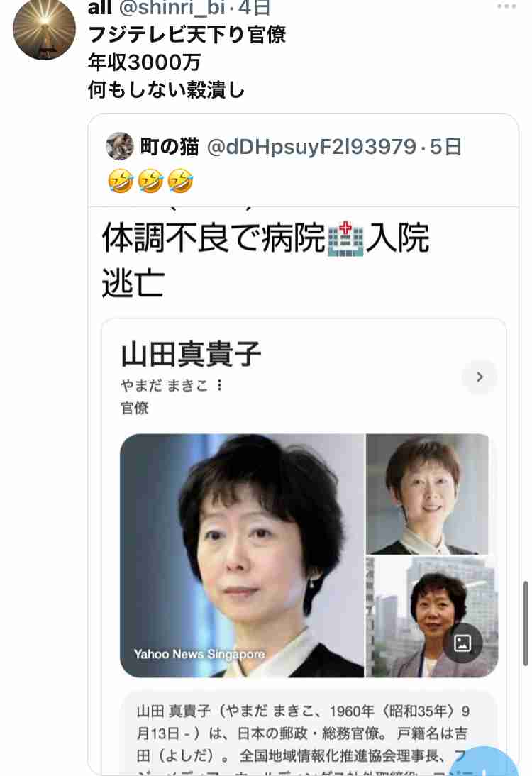View the top-right smiling portrait thumbnail
The height and width of the screenshot is (776, 532).
coord(428,494)
